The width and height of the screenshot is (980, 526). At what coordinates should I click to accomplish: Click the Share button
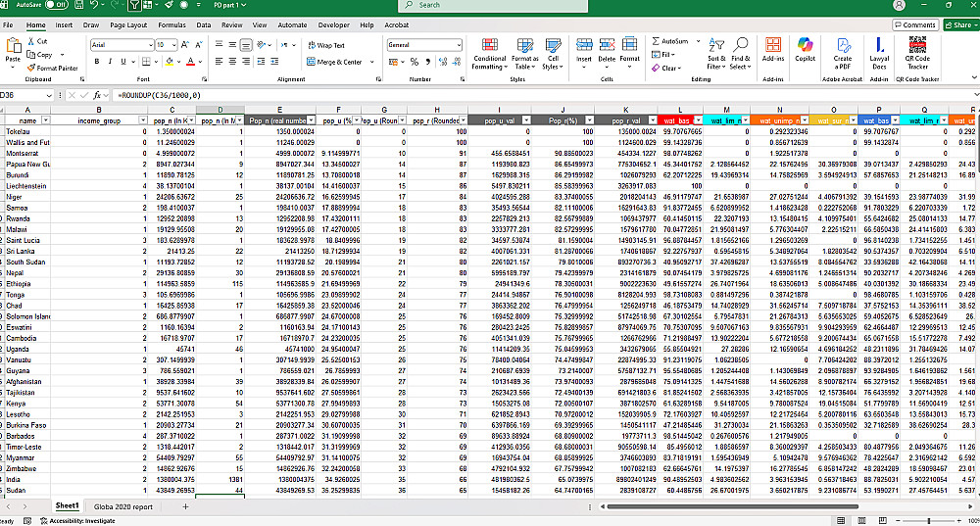point(962,25)
